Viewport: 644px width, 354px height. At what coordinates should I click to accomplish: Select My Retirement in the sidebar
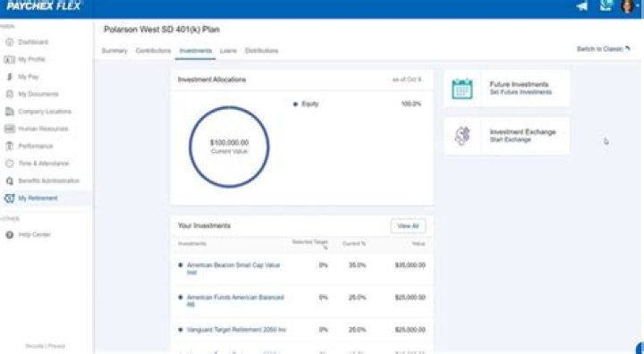[x=38, y=198]
